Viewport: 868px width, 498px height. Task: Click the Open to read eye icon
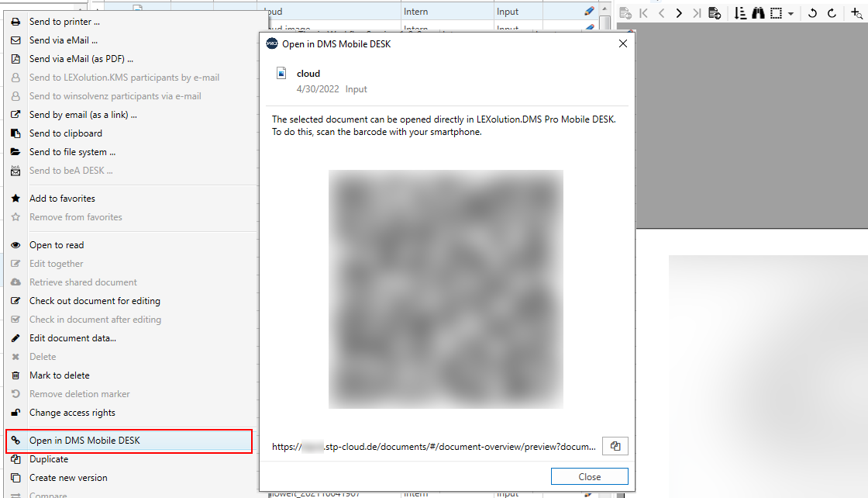[x=15, y=245]
